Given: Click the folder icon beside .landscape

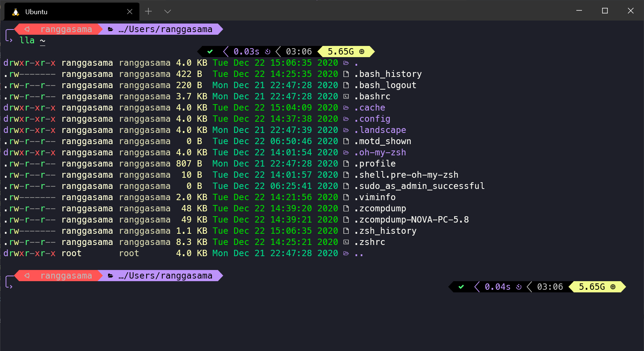Looking at the screenshot, I should (x=346, y=130).
